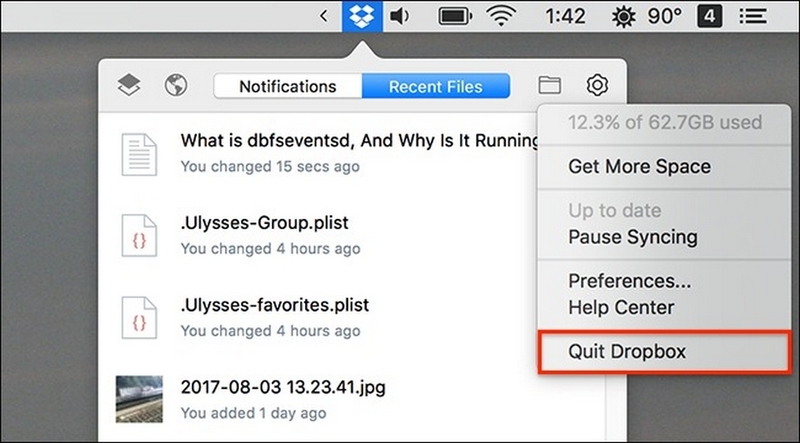Click the gear settings icon
800x443 pixels.
[x=597, y=85]
